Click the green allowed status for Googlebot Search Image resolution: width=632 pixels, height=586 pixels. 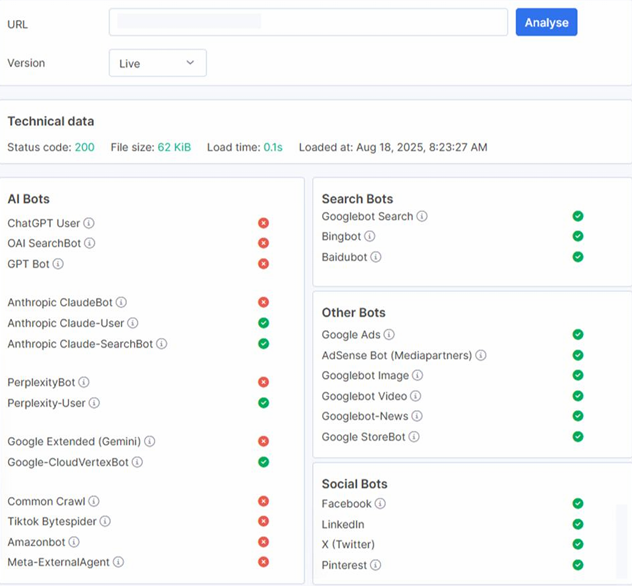(x=578, y=216)
